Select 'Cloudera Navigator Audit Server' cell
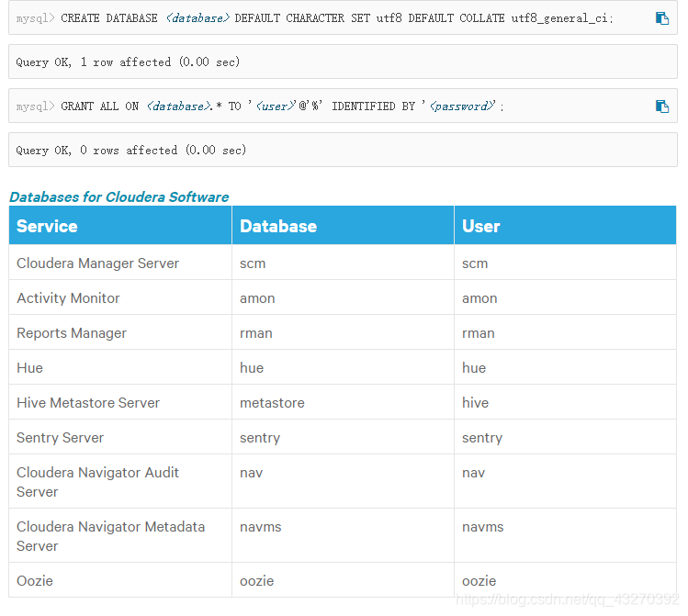 point(120,481)
